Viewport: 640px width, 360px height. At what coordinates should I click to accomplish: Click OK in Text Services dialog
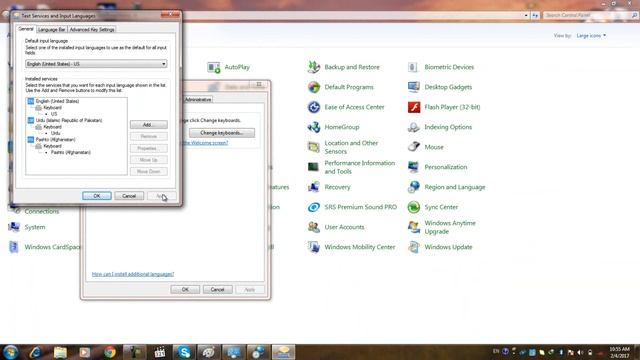[97, 196]
